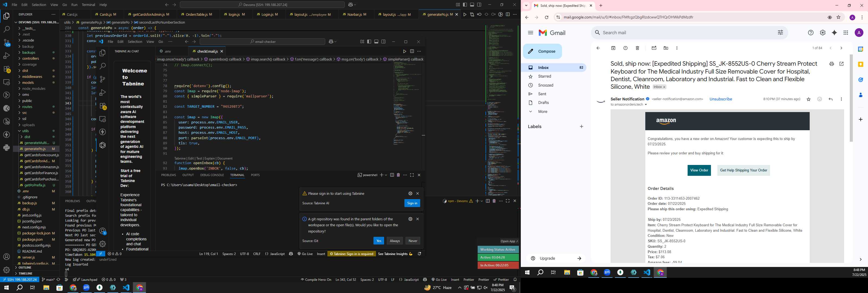Open Zoom from the left taskbar
This screenshot has width=868, height=293.
[x=87, y=288]
